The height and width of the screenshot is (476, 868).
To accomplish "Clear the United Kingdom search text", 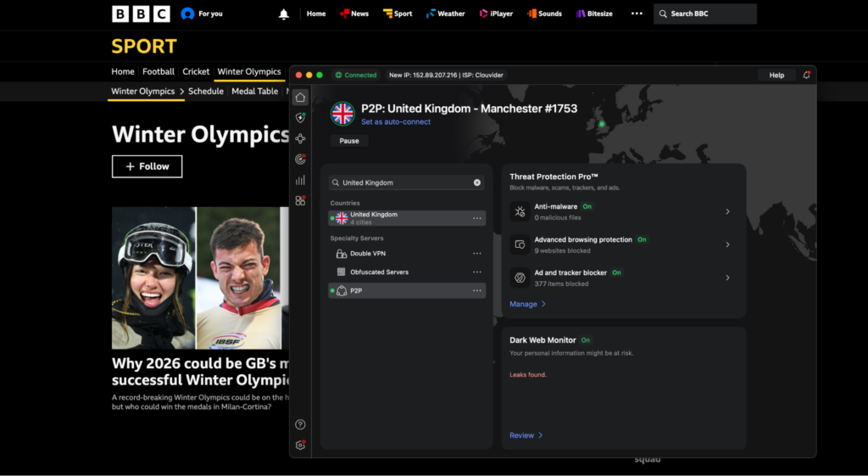I will [477, 182].
